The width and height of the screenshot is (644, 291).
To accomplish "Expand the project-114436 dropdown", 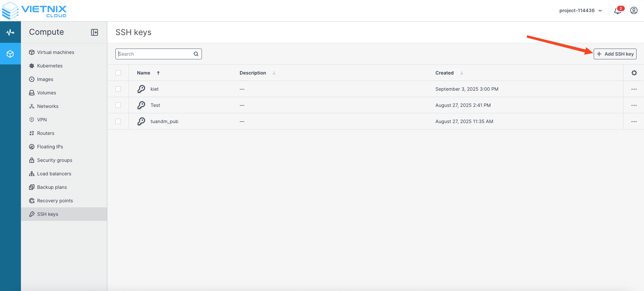I will tap(580, 10).
